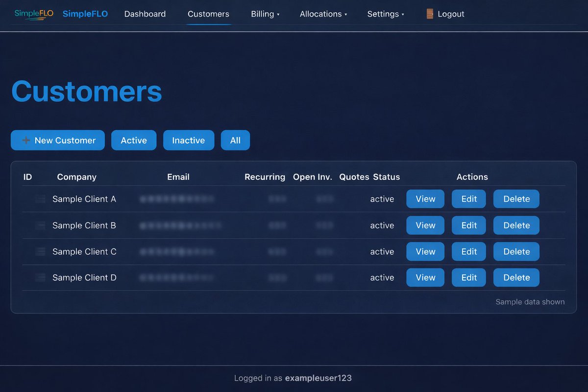Image resolution: width=588 pixels, height=392 pixels.
Task: Click the "exampleuser123" username in footer
Action: click(318, 378)
